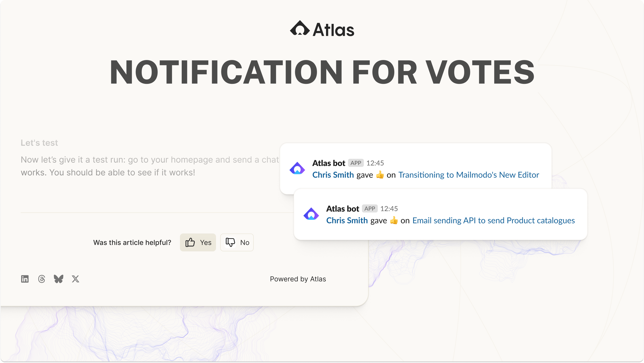The height and width of the screenshot is (363, 644).
Task: Open the Bluesky butterfly icon
Action: click(58, 279)
